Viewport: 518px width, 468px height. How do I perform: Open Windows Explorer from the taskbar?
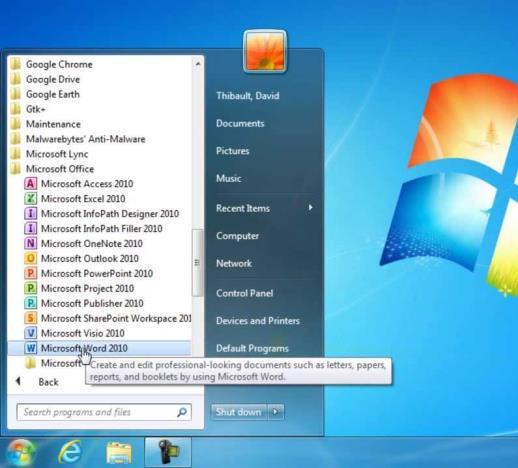(119, 453)
